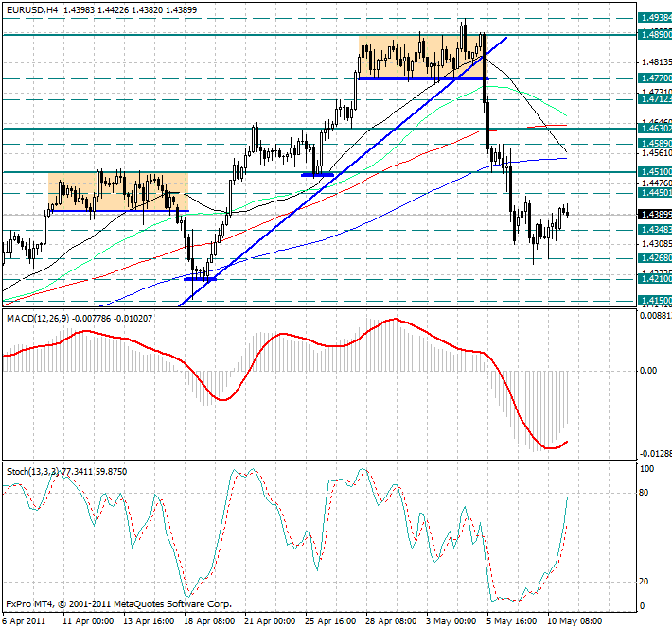
Task: Click the 1.44501 price level label
Action: coord(655,193)
